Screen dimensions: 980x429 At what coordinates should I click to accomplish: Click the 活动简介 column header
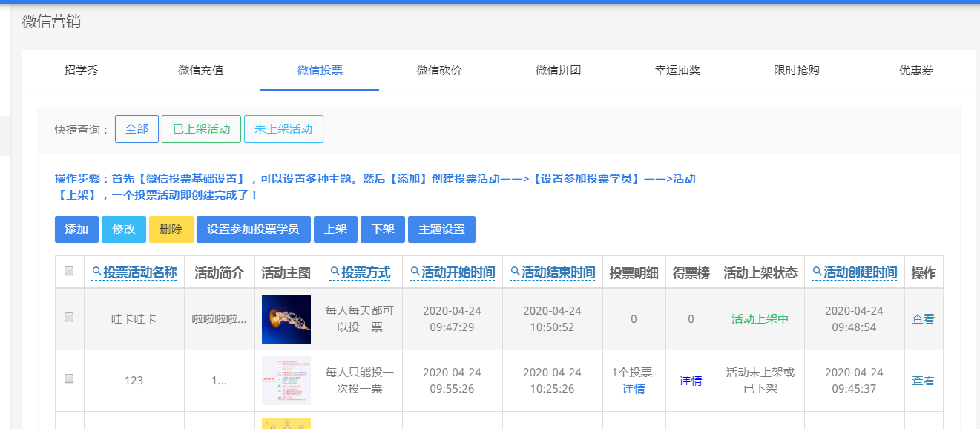(220, 273)
